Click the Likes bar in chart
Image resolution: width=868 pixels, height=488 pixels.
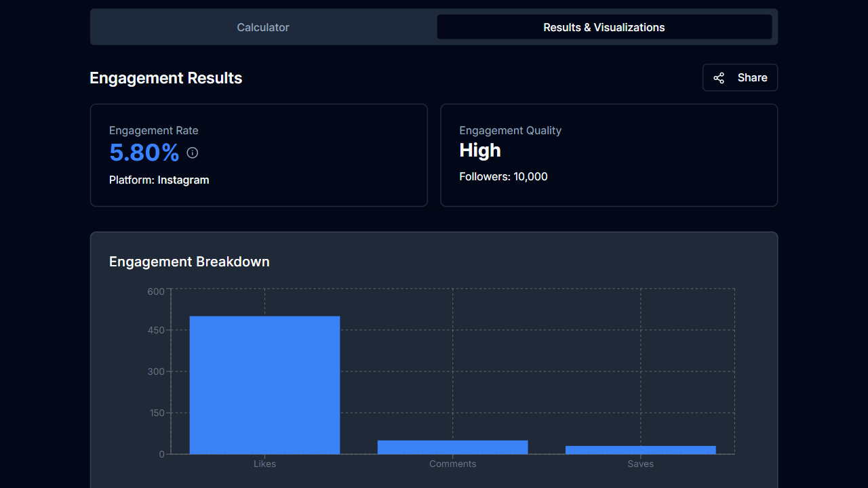click(264, 385)
